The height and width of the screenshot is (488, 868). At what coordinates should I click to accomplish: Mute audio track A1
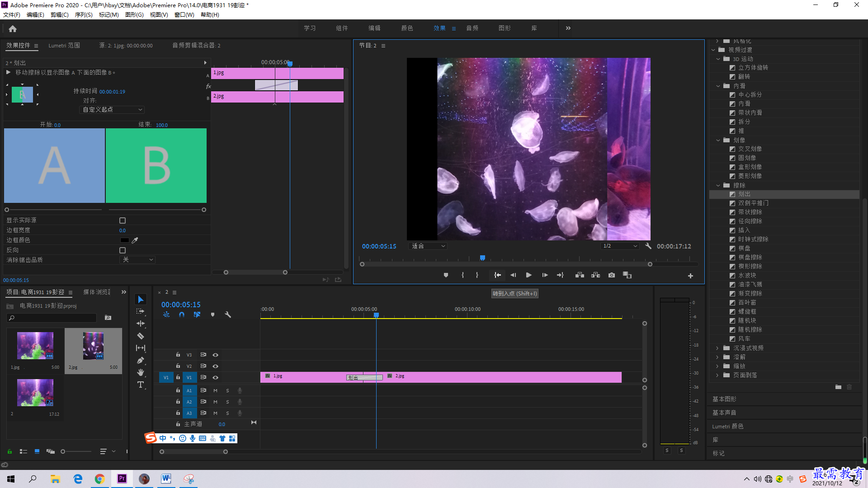216,390
